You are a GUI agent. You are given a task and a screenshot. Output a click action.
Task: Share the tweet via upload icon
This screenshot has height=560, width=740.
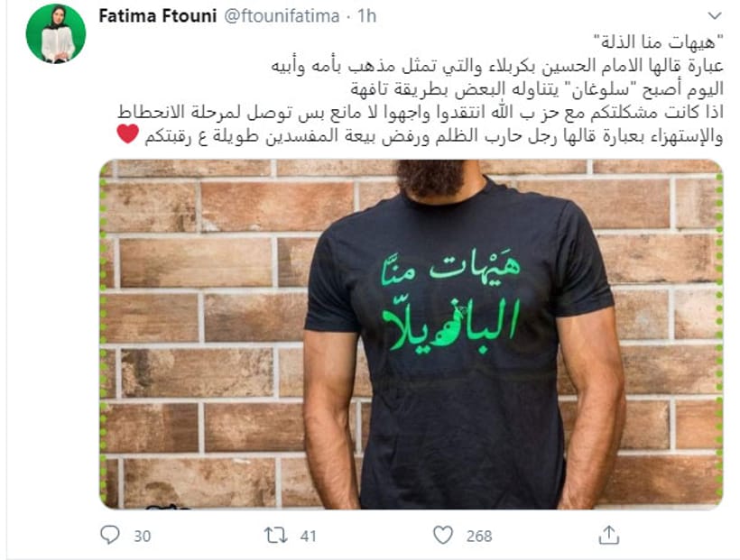pyautogui.click(x=609, y=535)
